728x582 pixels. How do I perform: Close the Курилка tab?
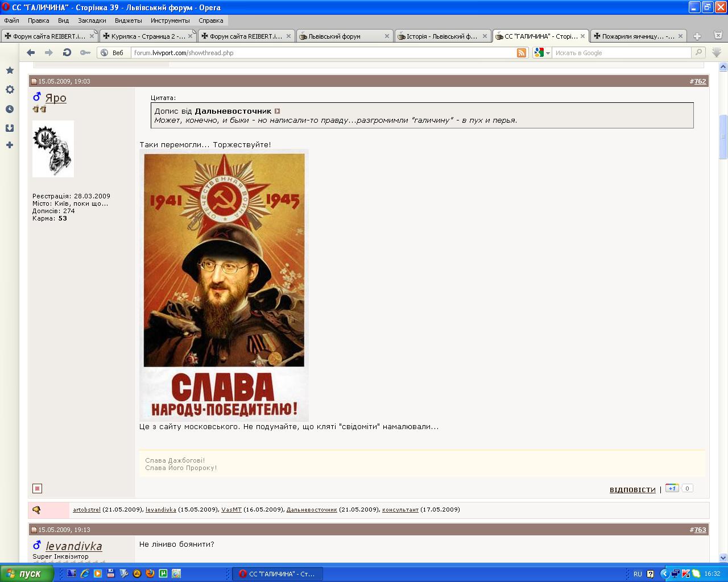191,36
